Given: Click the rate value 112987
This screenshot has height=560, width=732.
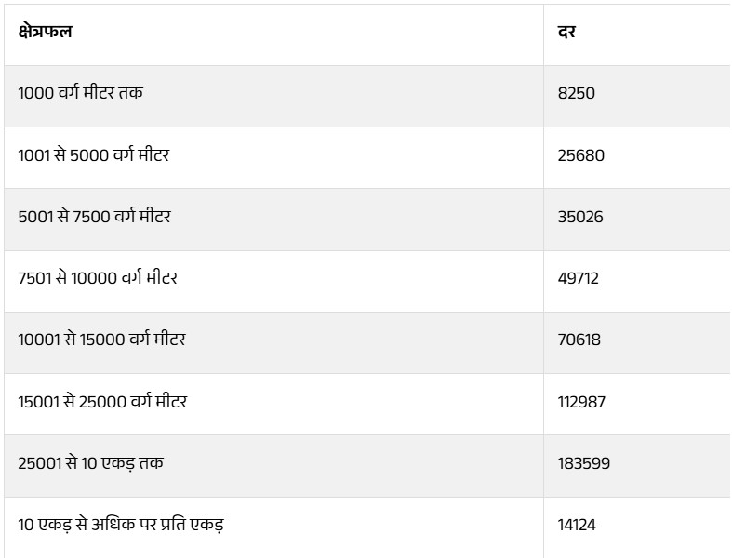Looking at the screenshot, I should tap(582, 402).
